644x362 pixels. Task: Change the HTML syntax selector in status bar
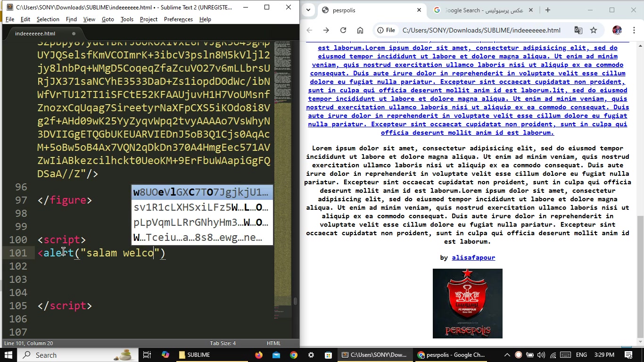pos(273,343)
